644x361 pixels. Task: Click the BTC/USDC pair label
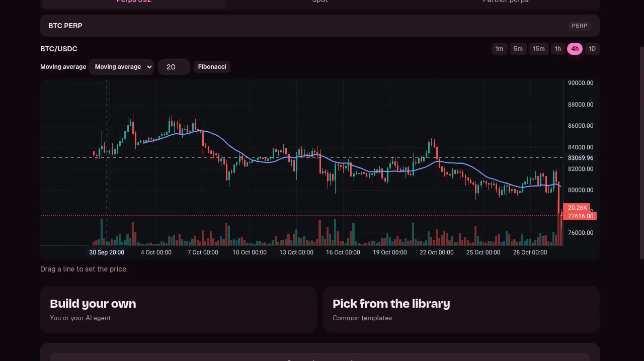(x=59, y=49)
